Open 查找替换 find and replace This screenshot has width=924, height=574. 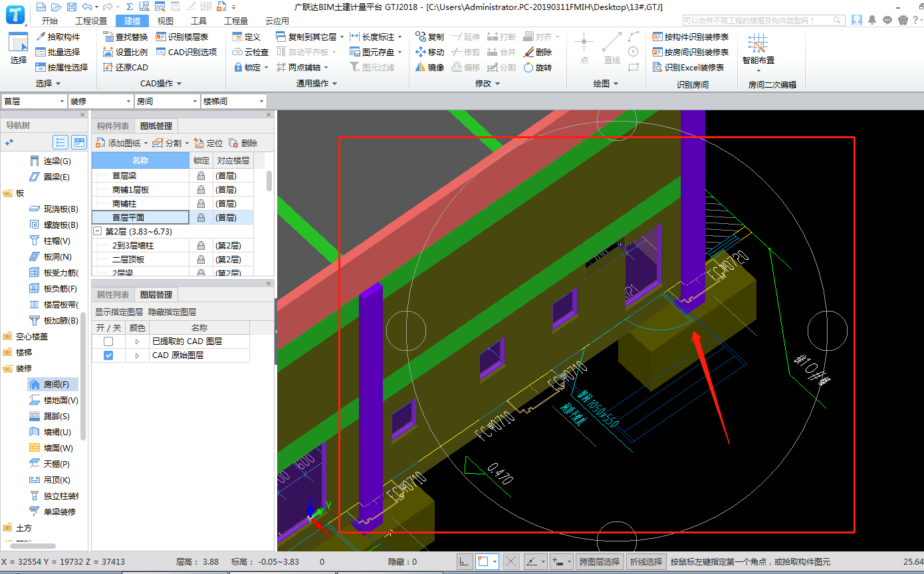click(126, 37)
